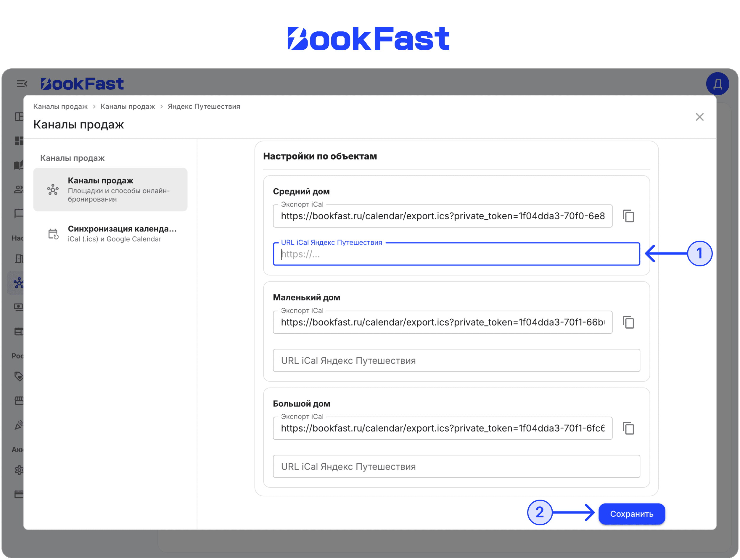Go to first "Каналы продаж" breadcrumb
This screenshot has height=560, width=740.
click(x=60, y=106)
